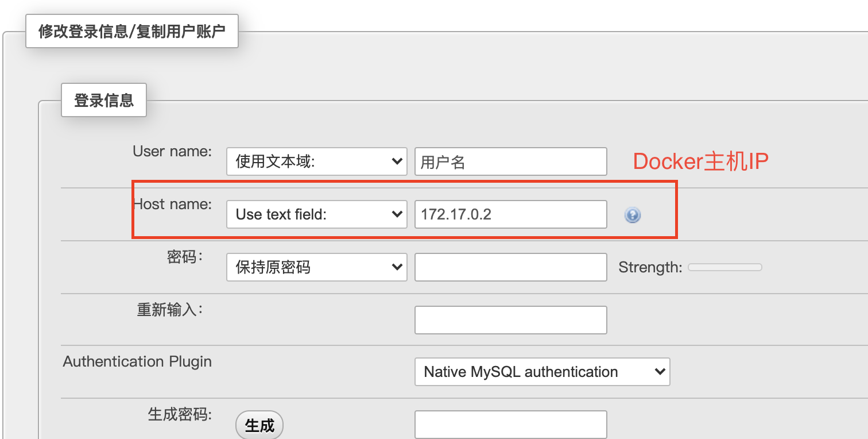Viewport: 868px width, 439px height.
Task: Click the blue help icon beside Host name
Action: click(x=632, y=215)
